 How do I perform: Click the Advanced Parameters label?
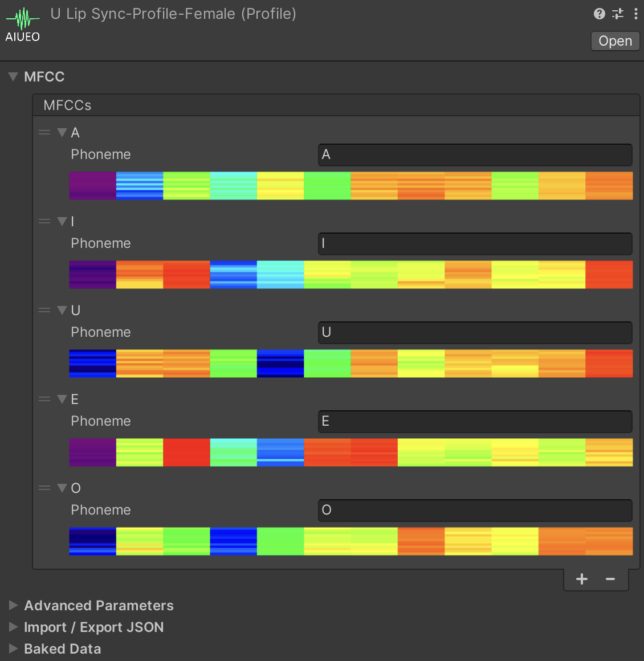tap(99, 605)
